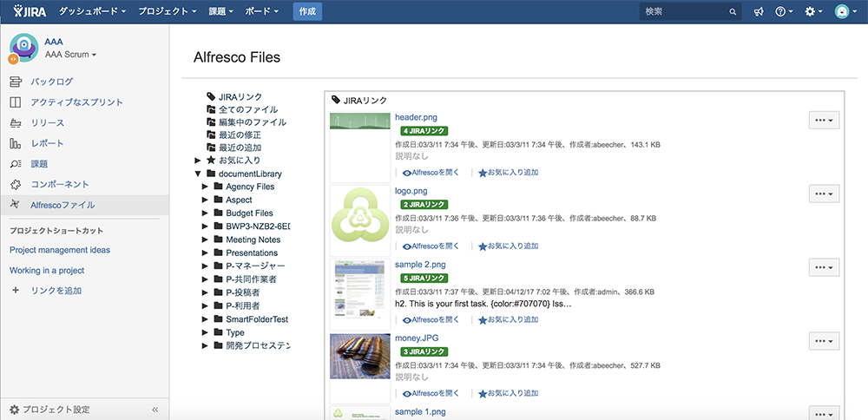Open the settings gear menu

[813, 11]
